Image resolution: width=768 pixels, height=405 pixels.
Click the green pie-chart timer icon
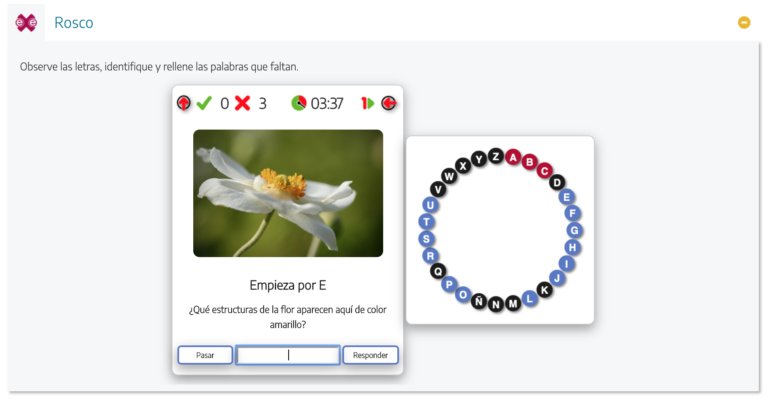pos(299,103)
